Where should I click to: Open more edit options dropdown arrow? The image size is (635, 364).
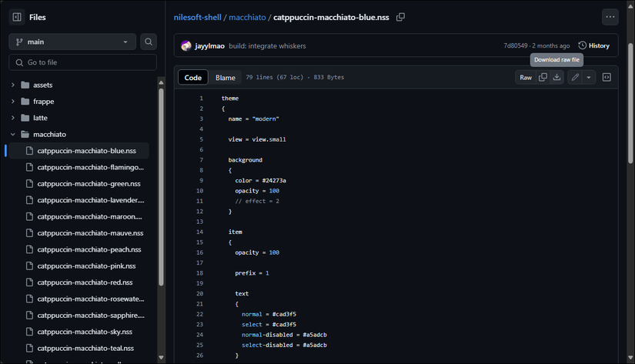[589, 78]
